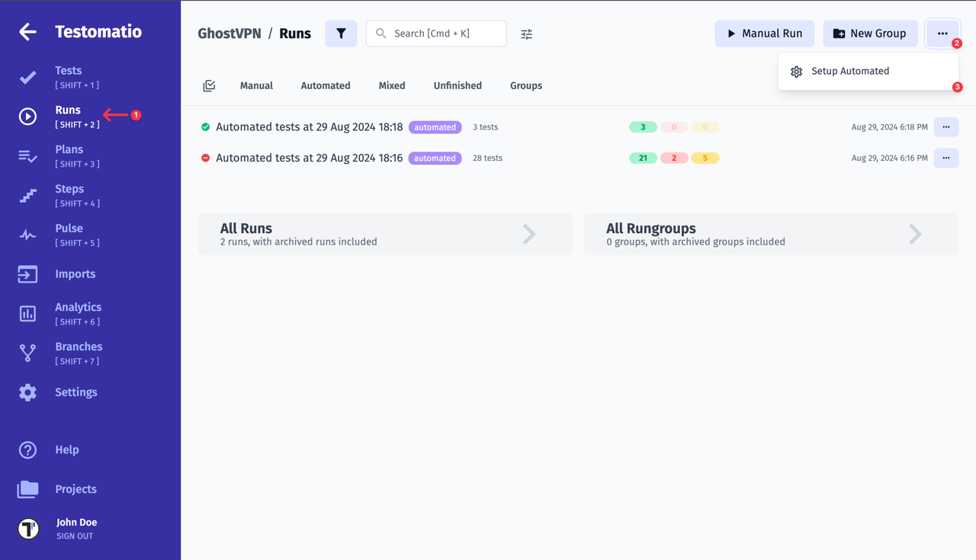Click the funnel filter icon next to Runs

pos(341,34)
